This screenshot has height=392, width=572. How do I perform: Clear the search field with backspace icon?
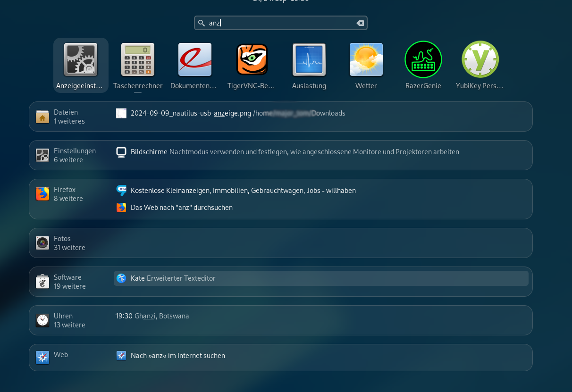click(x=360, y=23)
